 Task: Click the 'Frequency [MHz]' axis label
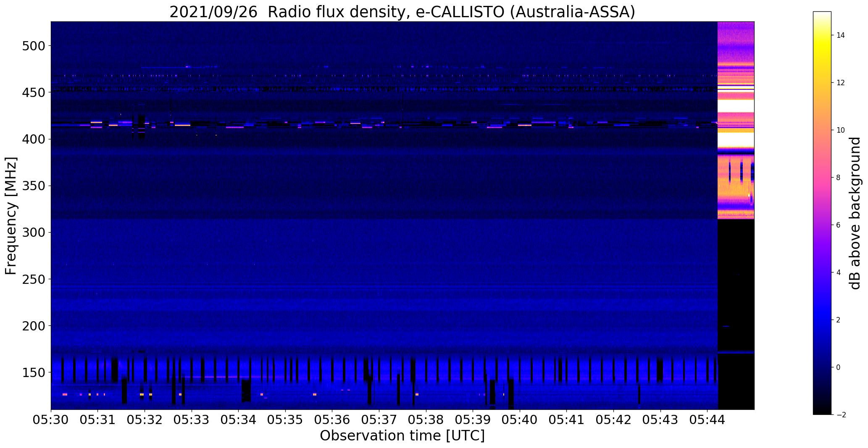(x=11, y=216)
